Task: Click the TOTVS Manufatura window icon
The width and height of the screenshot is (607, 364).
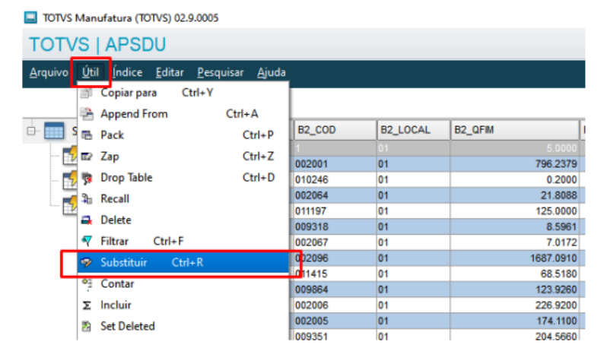Action: point(30,17)
